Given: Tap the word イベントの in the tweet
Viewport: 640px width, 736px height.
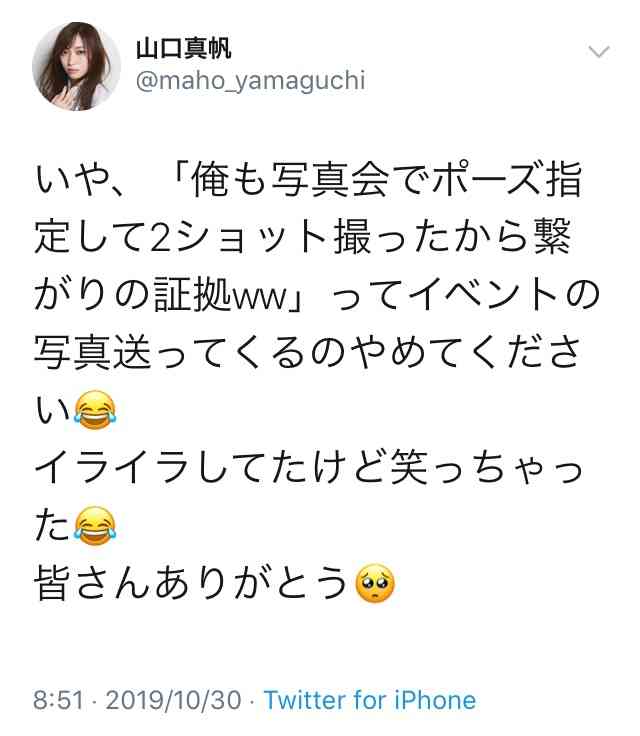Looking at the screenshot, I should [x=504, y=295].
